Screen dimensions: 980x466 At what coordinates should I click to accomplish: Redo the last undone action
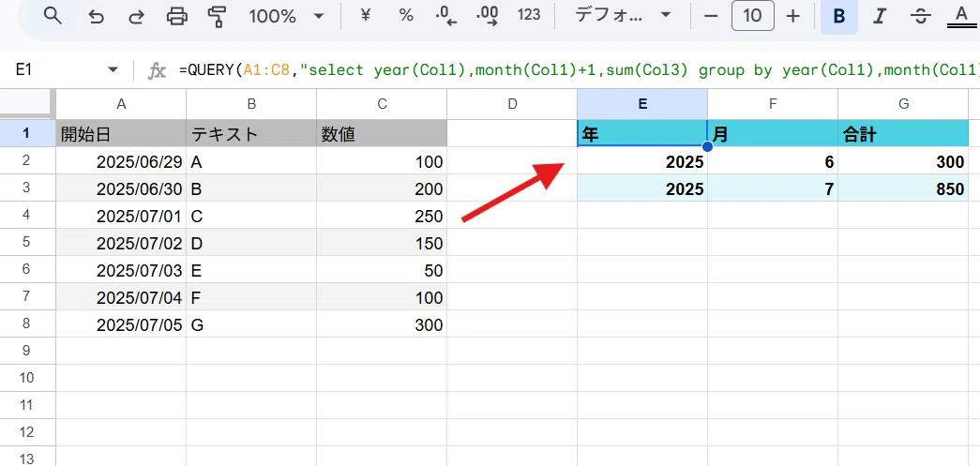(136, 17)
